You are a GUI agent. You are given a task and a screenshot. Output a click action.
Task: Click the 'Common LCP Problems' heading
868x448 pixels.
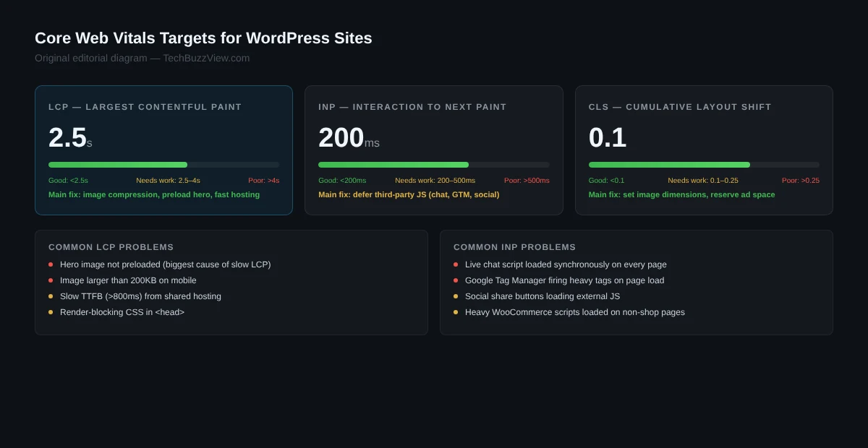111,247
